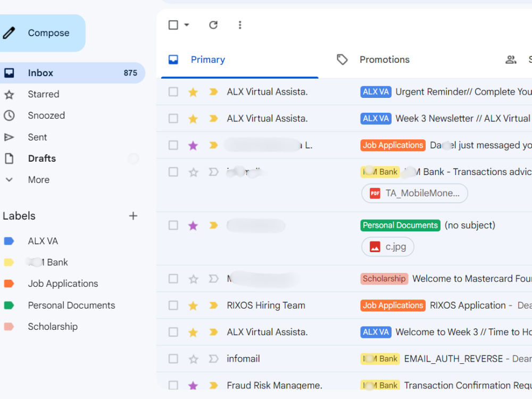This screenshot has width=532, height=399.
Task: Unstar the RIXOS Hiring Team email
Action: [x=193, y=306]
